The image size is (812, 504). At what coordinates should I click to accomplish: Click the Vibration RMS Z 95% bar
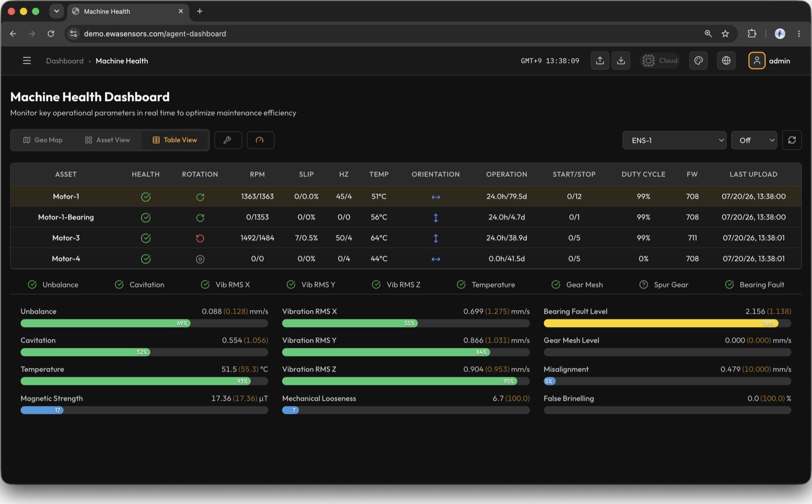tap(399, 381)
